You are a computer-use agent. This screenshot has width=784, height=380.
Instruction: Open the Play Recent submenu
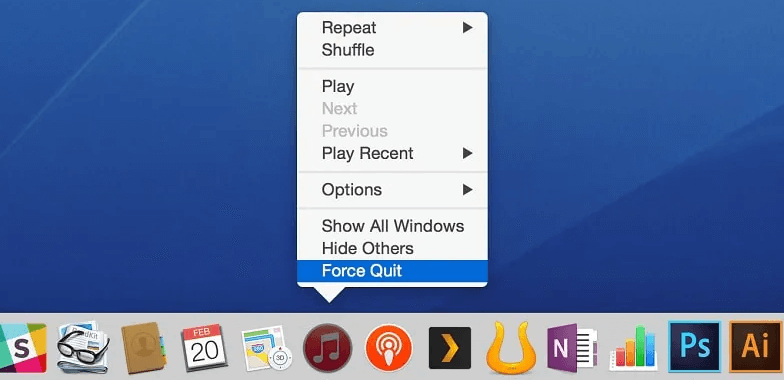click(x=392, y=153)
